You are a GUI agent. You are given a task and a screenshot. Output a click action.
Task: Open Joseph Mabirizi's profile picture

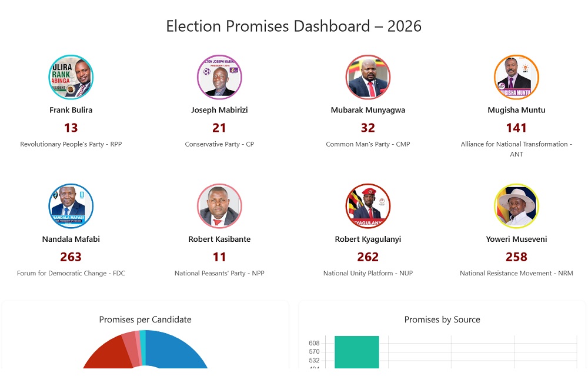coord(219,77)
